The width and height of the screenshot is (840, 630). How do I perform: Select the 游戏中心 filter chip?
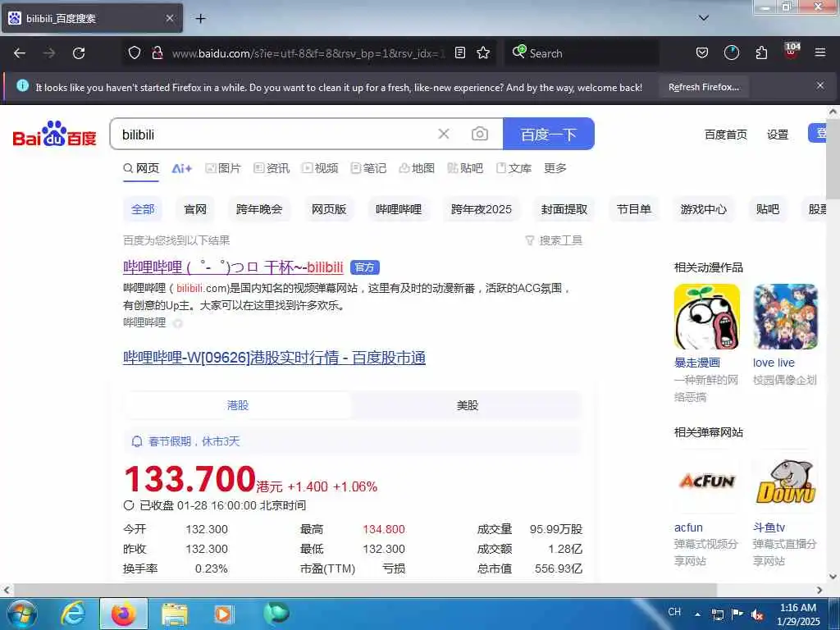pyautogui.click(x=703, y=209)
